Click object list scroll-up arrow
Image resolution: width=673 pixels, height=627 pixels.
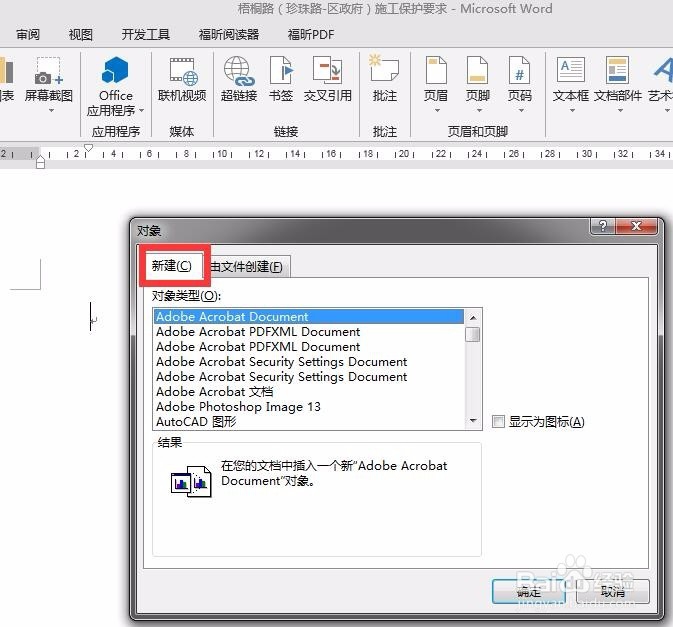click(473, 318)
